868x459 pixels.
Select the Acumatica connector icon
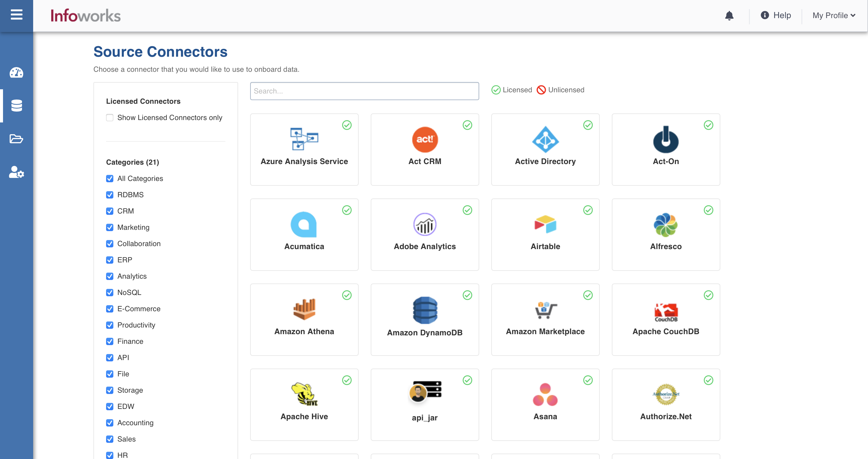[304, 224]
